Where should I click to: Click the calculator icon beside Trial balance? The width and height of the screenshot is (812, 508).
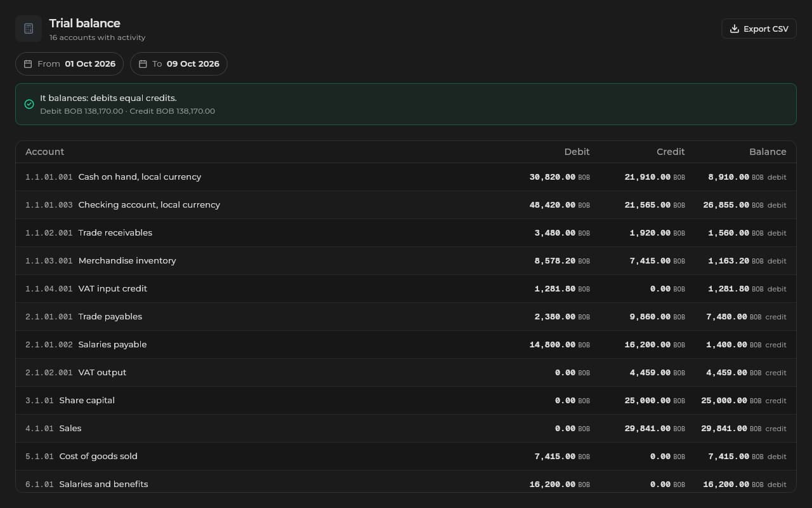click(29, 29)
